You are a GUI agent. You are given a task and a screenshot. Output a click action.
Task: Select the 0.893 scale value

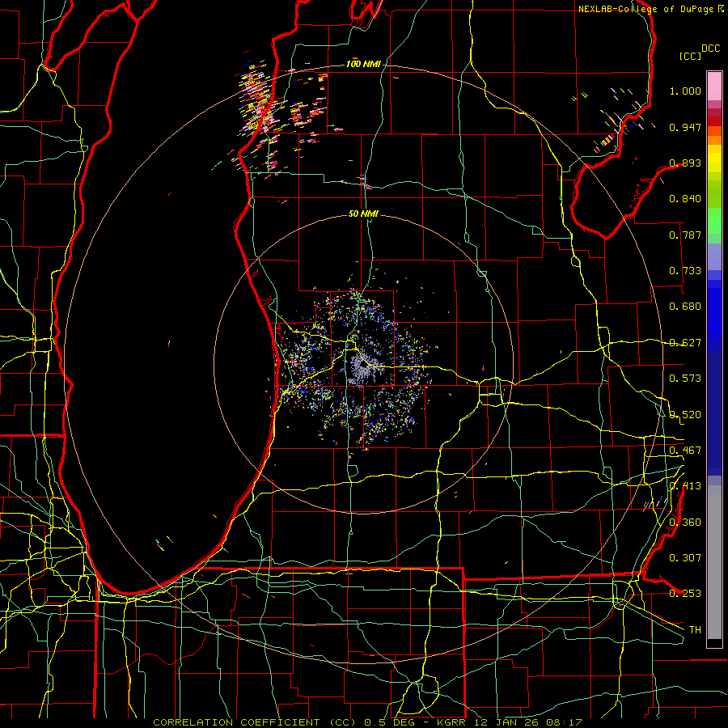tap(685, 163)
